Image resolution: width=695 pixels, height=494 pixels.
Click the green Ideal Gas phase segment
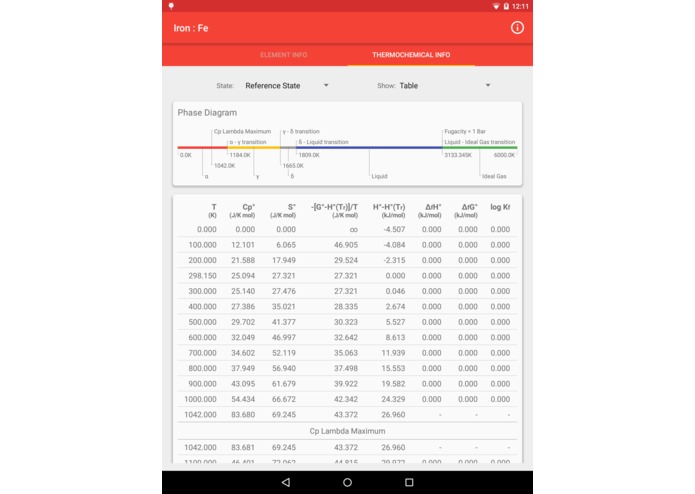pyautogui.click(x=480, y=148)
